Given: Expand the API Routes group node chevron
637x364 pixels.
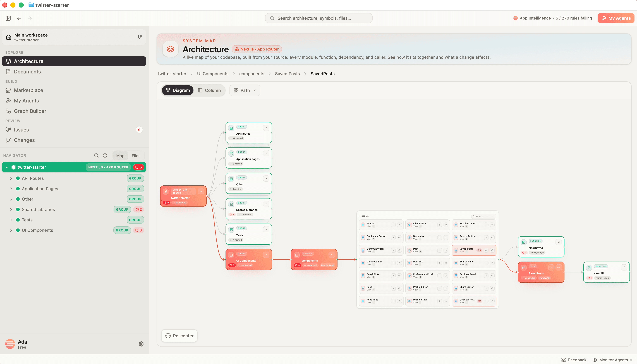Looking at the screenshot, I should pyautogui.click(x=266, y=128).
